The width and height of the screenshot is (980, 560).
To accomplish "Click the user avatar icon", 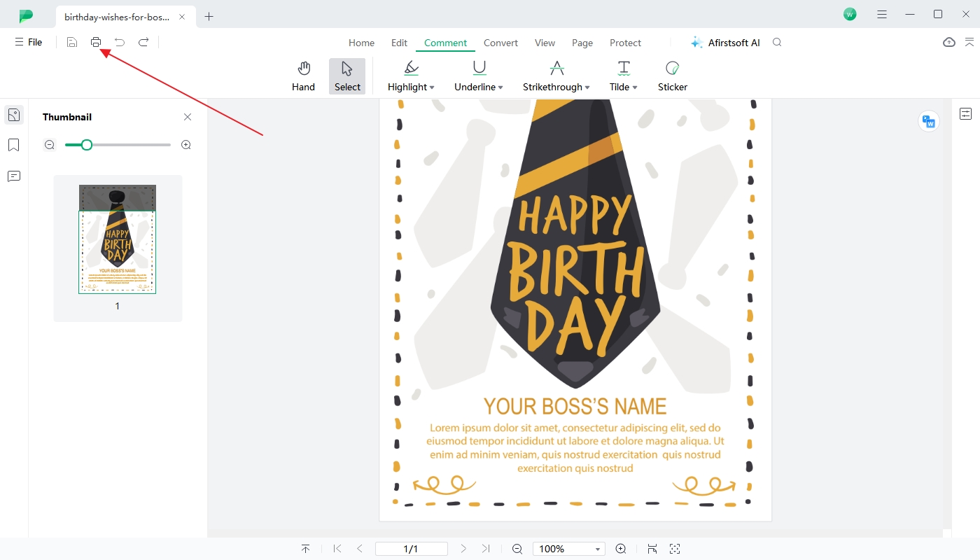I will tap(850, 14).
